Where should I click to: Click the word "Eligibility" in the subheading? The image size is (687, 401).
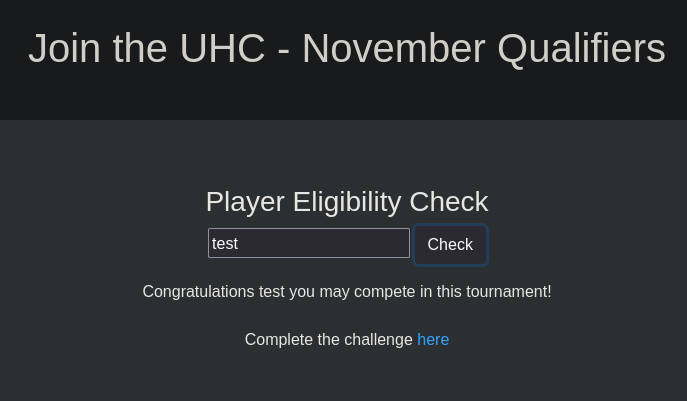(x=347, y=202)
